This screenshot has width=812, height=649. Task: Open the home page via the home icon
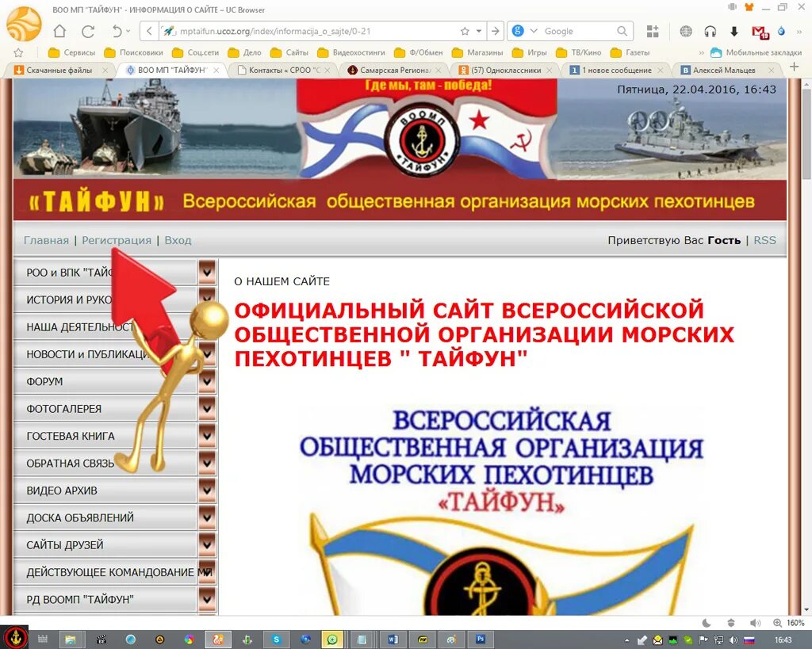[x=59, y=30]
